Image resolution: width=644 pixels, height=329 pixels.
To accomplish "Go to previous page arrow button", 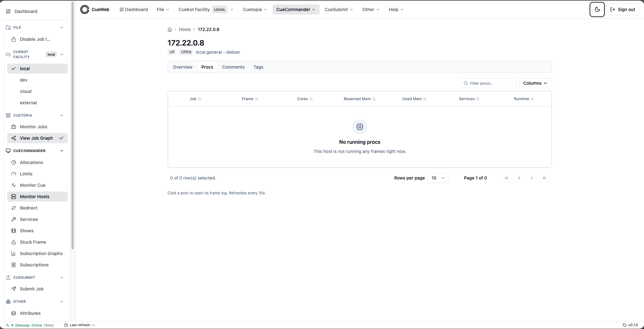I will click(x=519, y=178).
